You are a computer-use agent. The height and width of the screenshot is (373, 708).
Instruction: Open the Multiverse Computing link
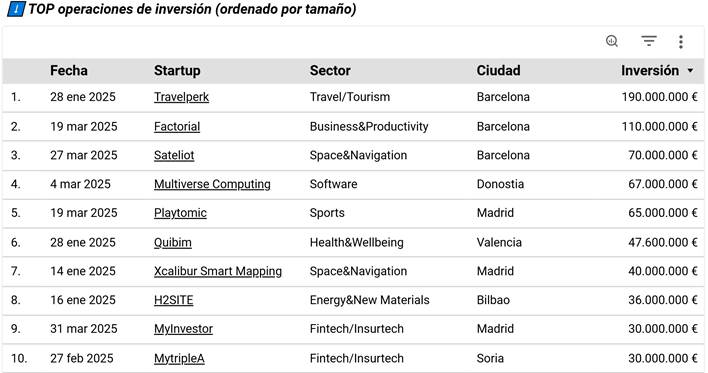(x=212, y=184)
